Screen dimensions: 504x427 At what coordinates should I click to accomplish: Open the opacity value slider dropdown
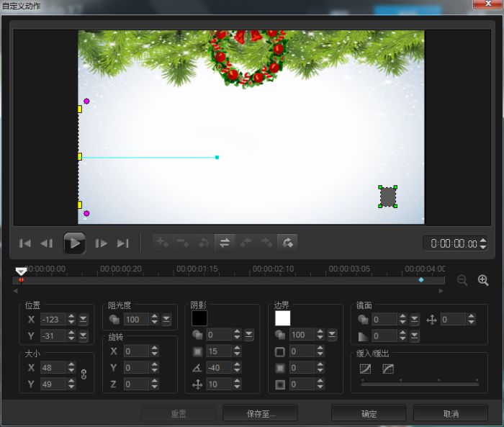pos(166,319)
